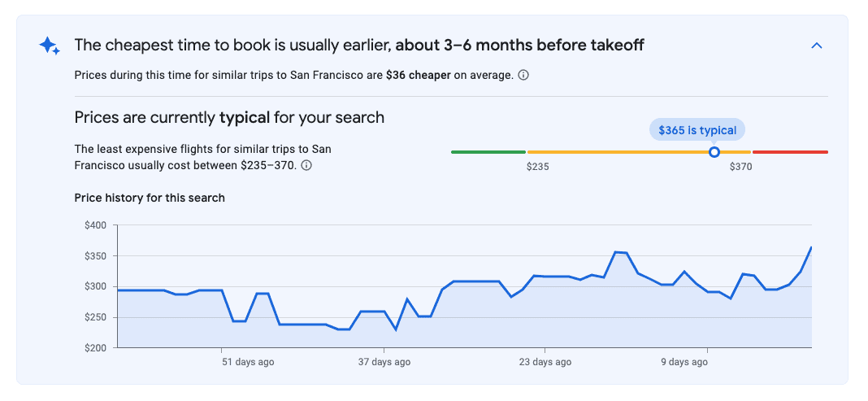868x401 pixels.
Task: Click the orange typical-price range segment
Action: [618, 152]
